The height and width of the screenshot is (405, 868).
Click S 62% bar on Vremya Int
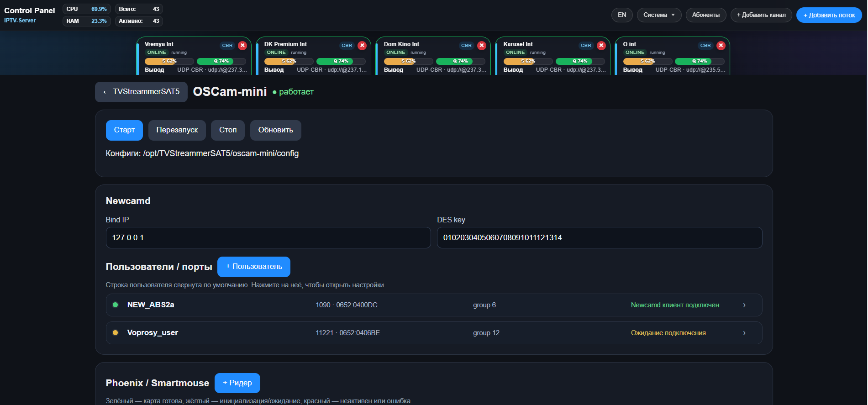point(169,61)
